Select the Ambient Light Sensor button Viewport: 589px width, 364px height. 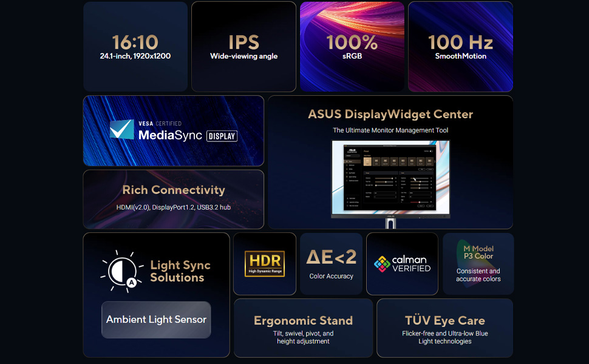point(156,320)
